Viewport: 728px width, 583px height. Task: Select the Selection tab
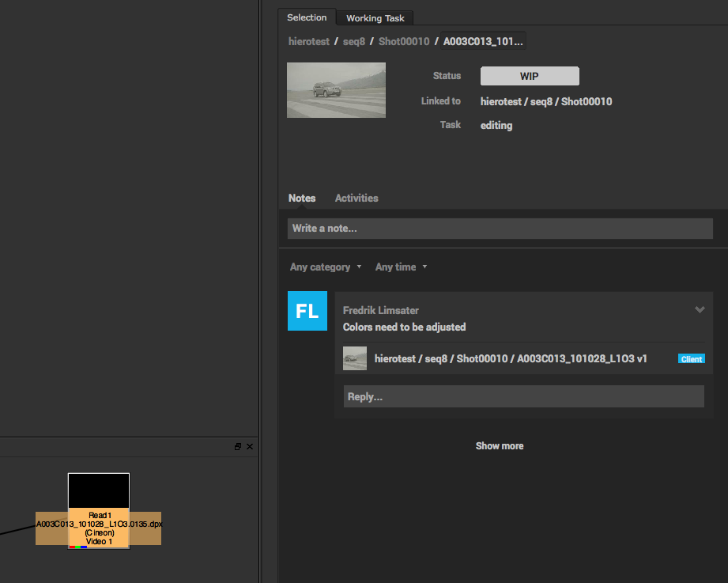click(307, 17)
